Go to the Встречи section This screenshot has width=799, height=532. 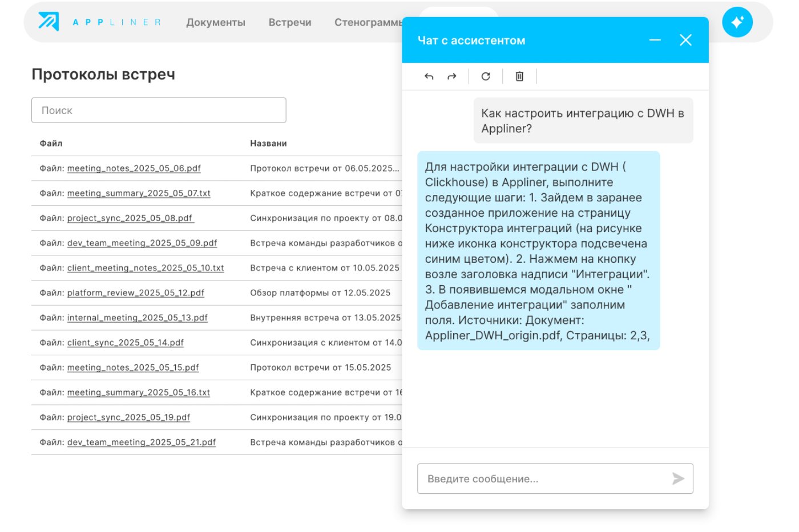pyautogui.click(x=290, y=22)
